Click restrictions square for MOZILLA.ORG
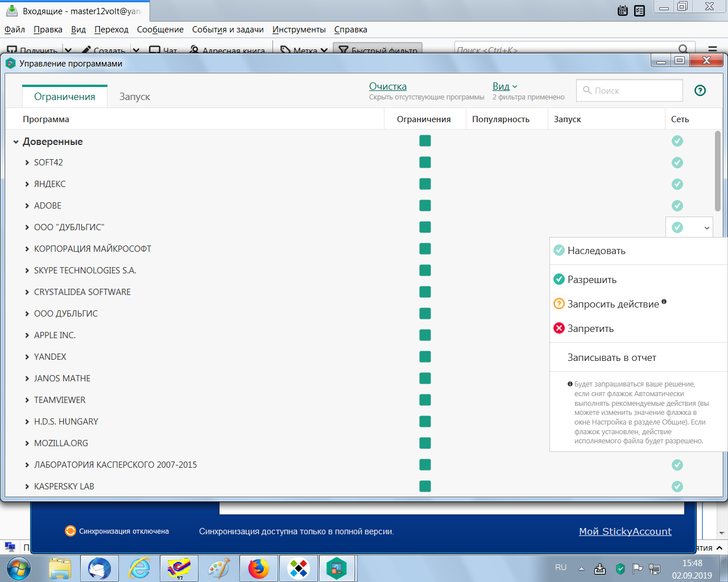This screenshot has height=582, width=728. coord(425,443)
